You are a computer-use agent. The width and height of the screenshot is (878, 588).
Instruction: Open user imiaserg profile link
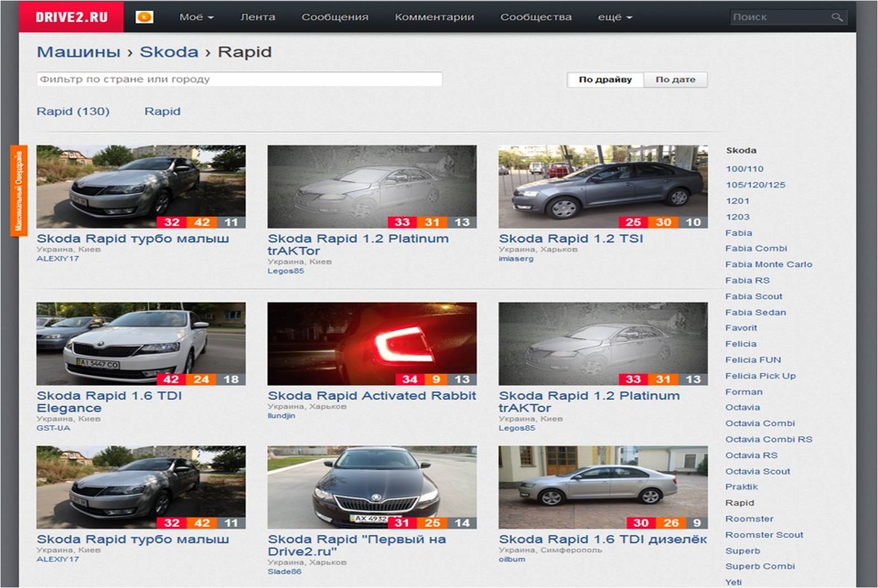516,259
